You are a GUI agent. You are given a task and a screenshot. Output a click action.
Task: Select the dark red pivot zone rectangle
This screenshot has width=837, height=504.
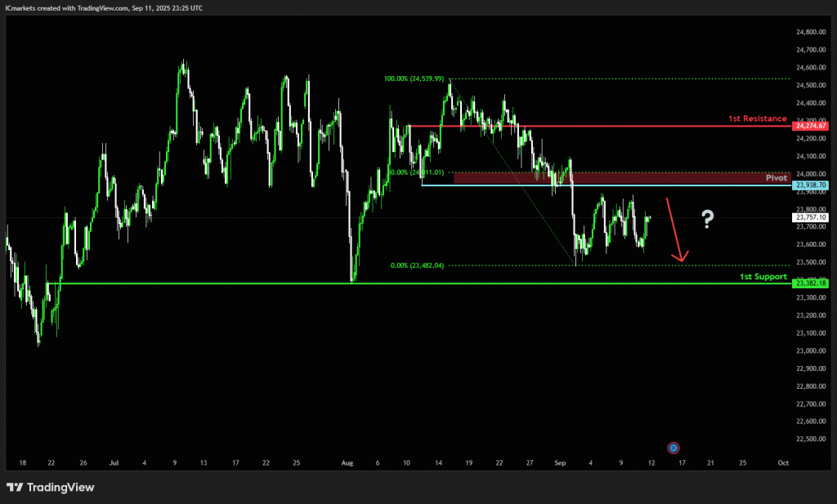coord(622,178)
